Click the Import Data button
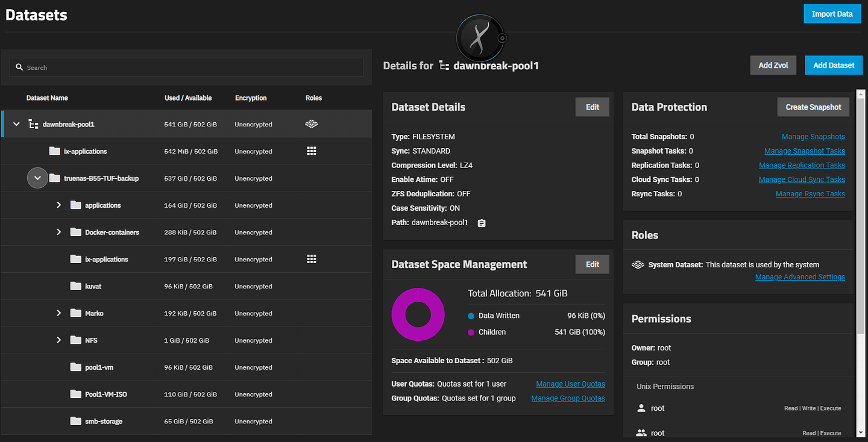868x442 pixels. click(x=832, y=13)
